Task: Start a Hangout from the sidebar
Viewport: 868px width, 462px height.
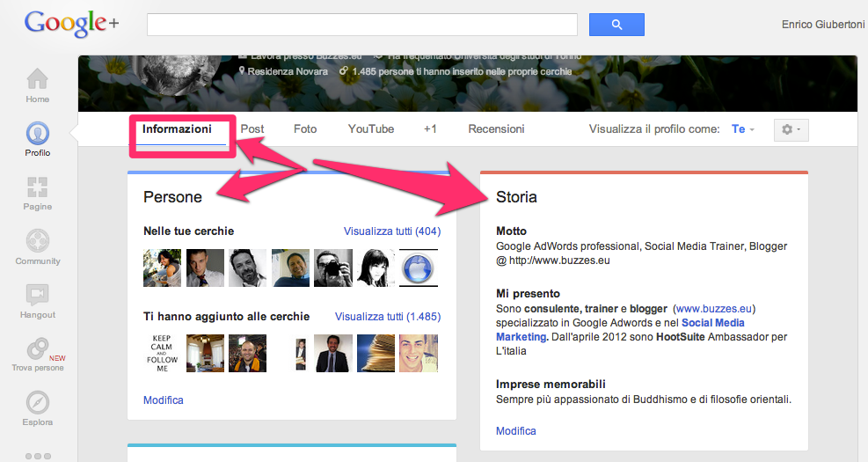Action: [37, 301]
